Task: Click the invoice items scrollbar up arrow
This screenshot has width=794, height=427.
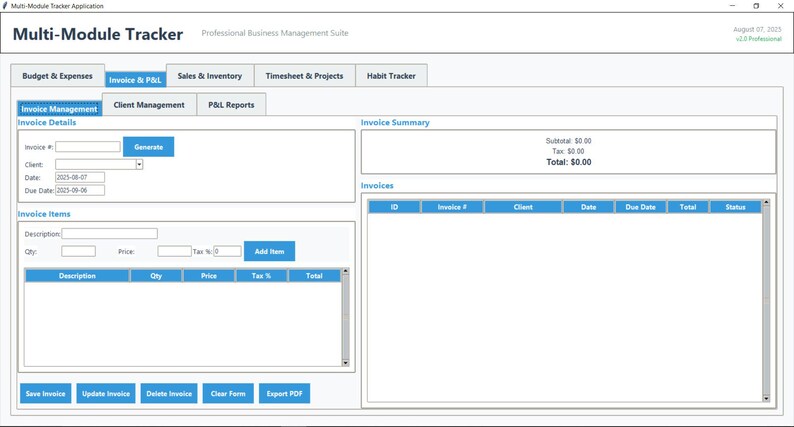Action: (346, 271)
